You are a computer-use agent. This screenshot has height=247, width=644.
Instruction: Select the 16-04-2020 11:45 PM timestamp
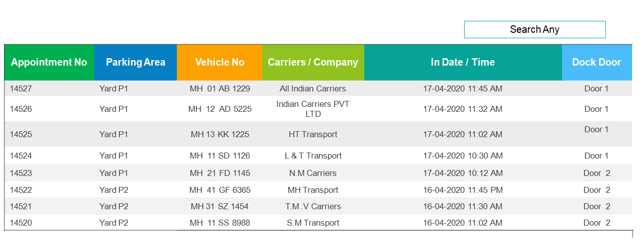coord(463,190)
